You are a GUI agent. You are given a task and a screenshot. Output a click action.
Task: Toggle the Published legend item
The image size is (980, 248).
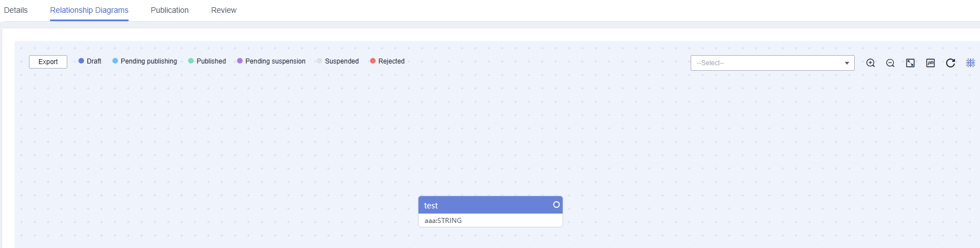pos(207,61)
